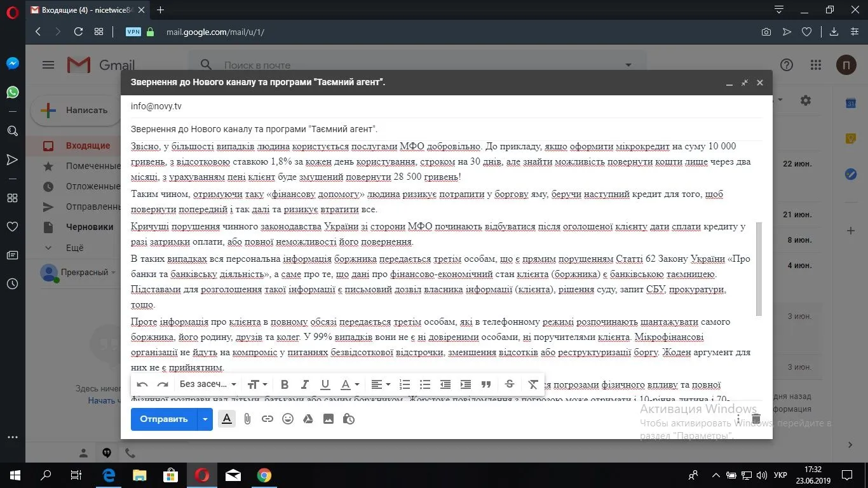Open the emoji picker
Image resolution: width=868 pixels, height=488 pixels.
tap(288, 419)
